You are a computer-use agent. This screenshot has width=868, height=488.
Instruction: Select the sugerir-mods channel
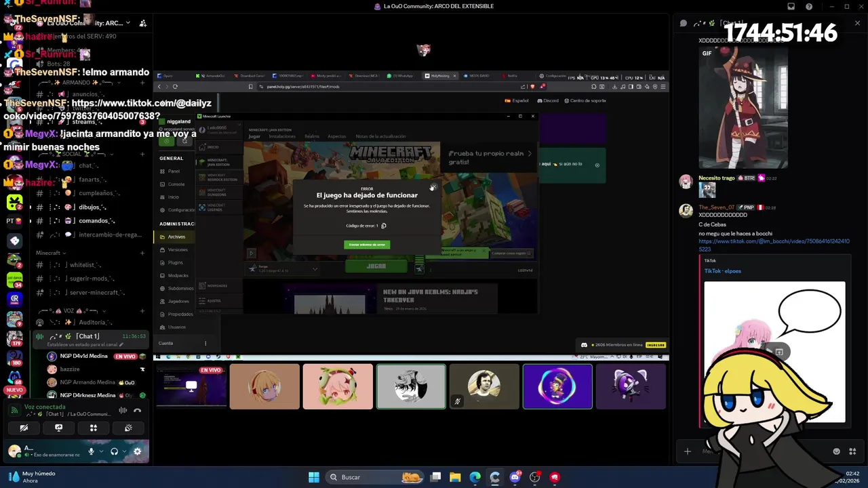coord(92,279)
